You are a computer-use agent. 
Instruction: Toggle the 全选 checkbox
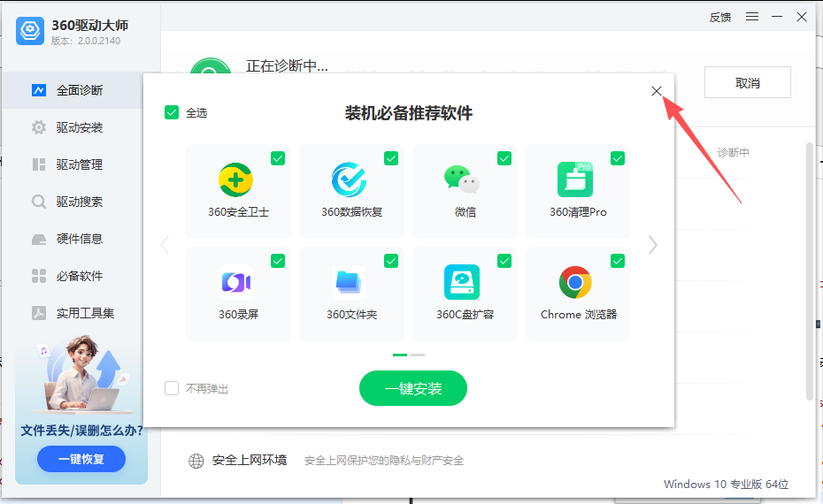coord(172,112)
